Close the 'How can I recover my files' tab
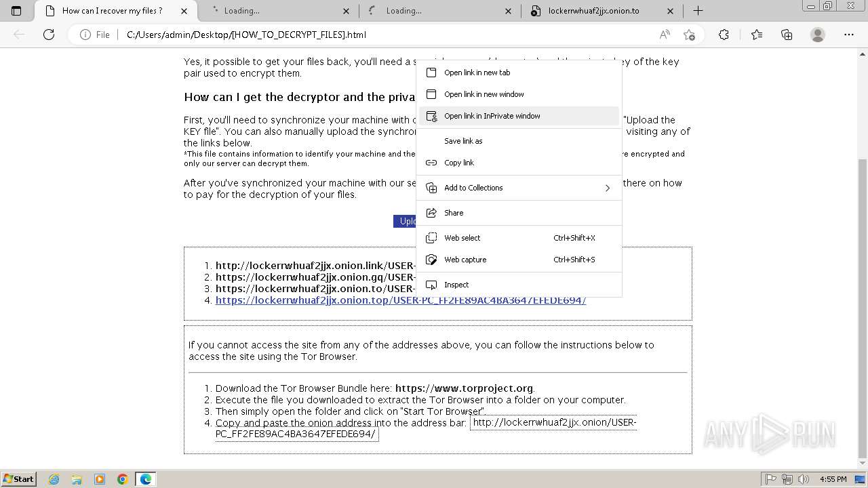868x488 pixels. tap(184, 11)
